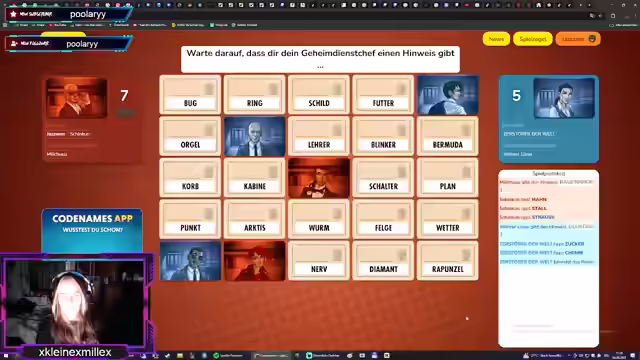
Task: Pick the NERV word card
Action: point(319,261)
